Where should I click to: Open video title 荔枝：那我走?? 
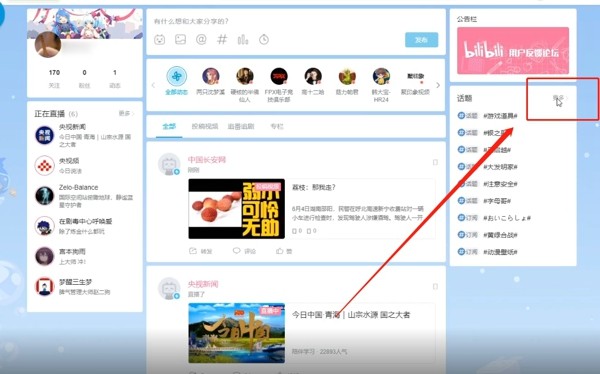click(x=314, y=187)
